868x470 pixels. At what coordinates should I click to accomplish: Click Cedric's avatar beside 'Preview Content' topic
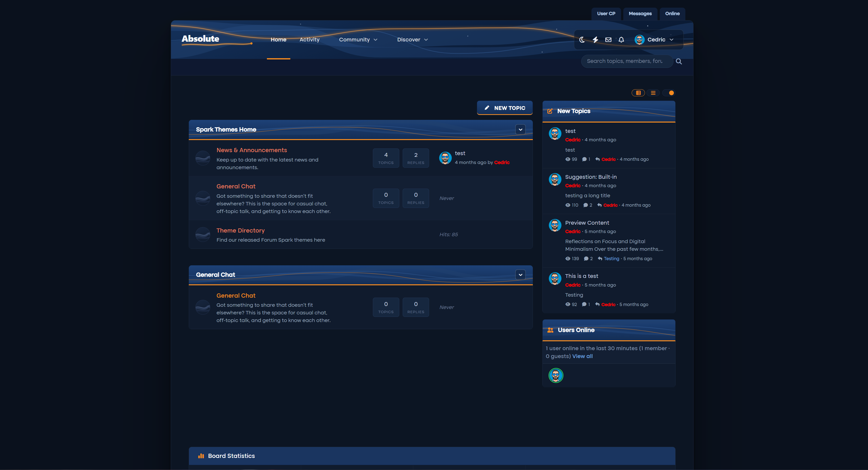555,225
